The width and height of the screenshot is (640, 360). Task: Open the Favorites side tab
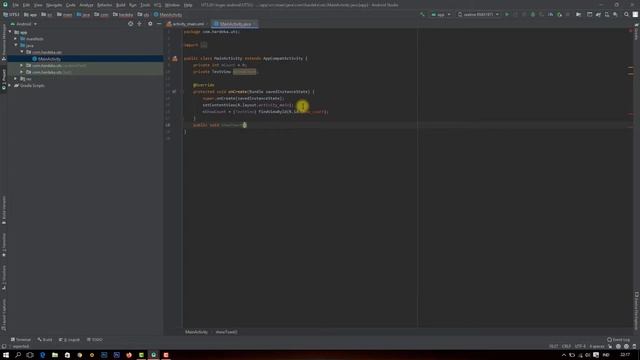pos(4,245)
